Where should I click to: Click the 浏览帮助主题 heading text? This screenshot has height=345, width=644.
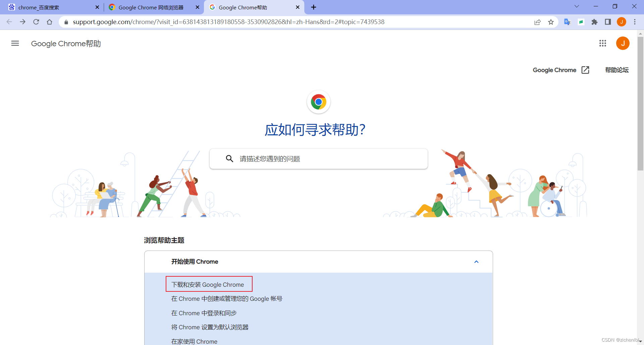click(x=164, y=240)
